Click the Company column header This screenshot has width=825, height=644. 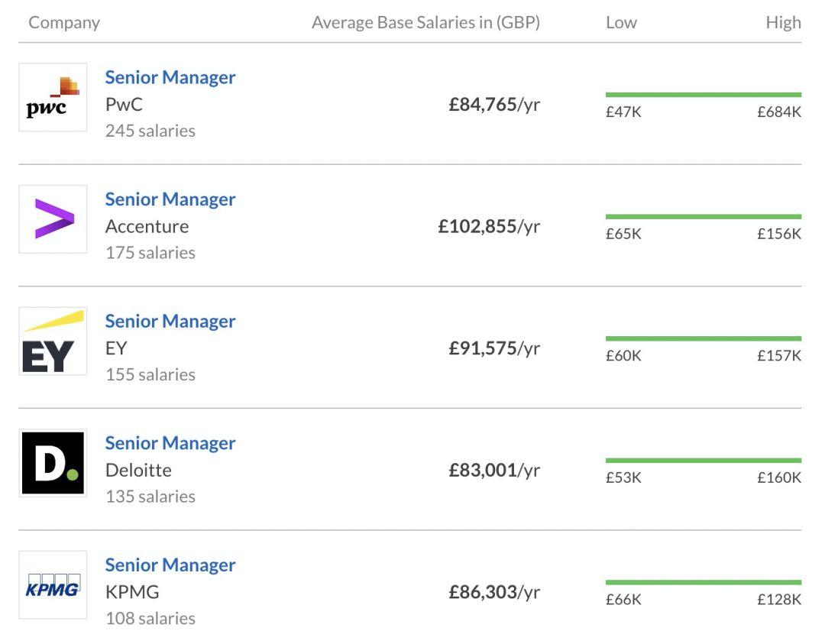[64, 23]
